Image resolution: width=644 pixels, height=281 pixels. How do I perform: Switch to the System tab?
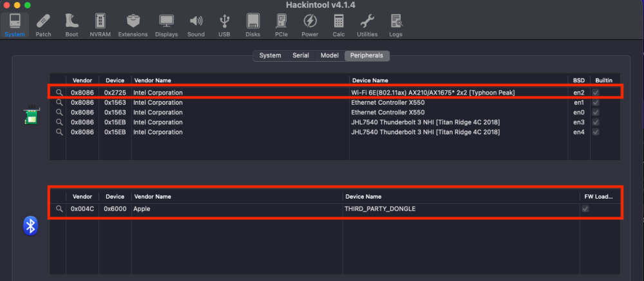[x=270, y=55]
